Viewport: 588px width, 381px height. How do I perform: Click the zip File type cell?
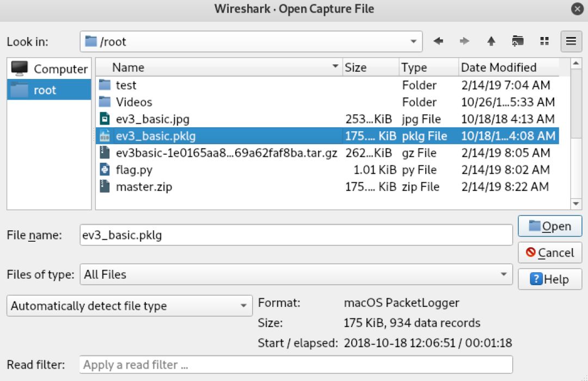pyautogui.click(x=420, y=186)
